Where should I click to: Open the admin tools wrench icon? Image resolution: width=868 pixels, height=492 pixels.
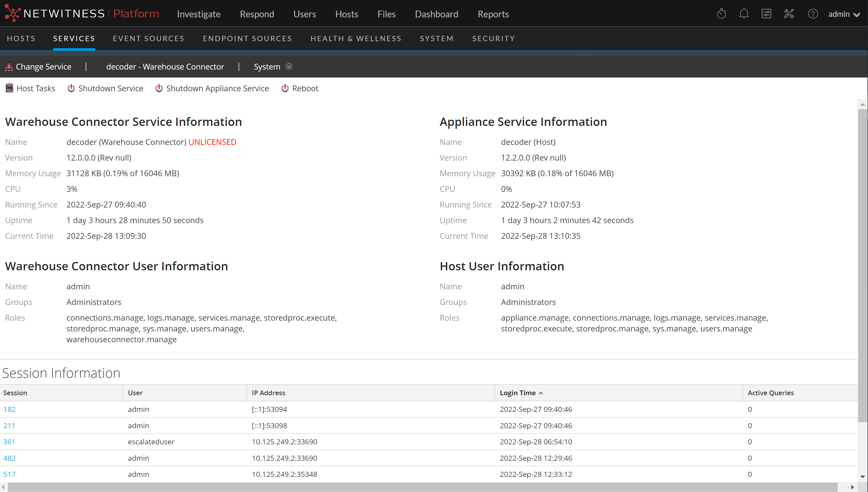pyautogui.click(x=789, y=14)
